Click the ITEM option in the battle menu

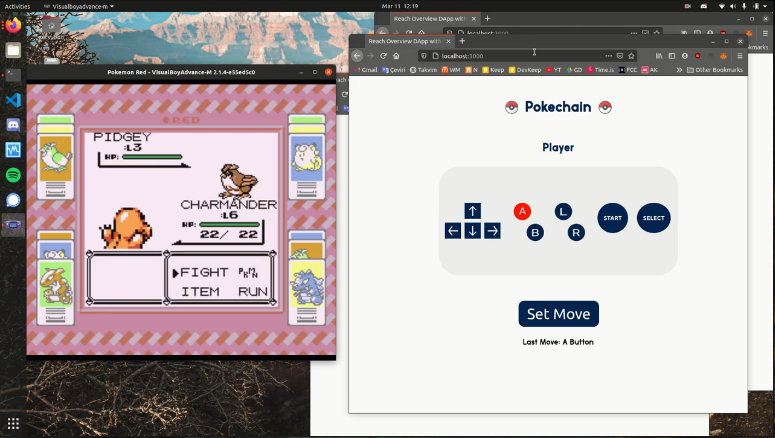200,292
